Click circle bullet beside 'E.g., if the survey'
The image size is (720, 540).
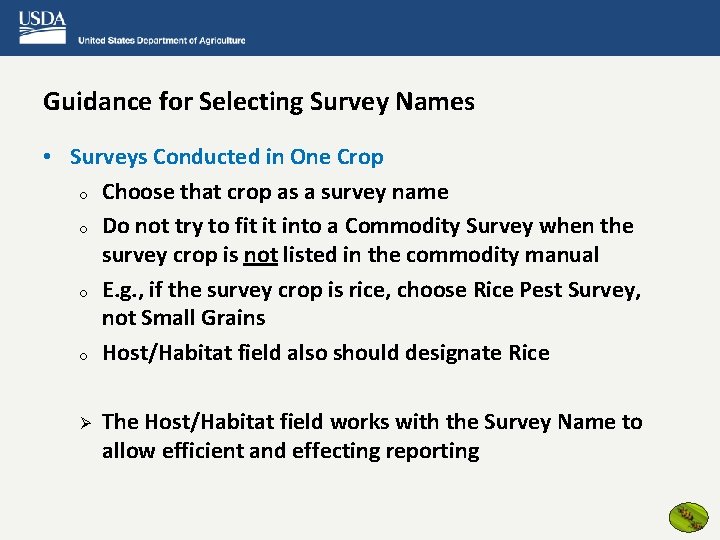(83, 293)
